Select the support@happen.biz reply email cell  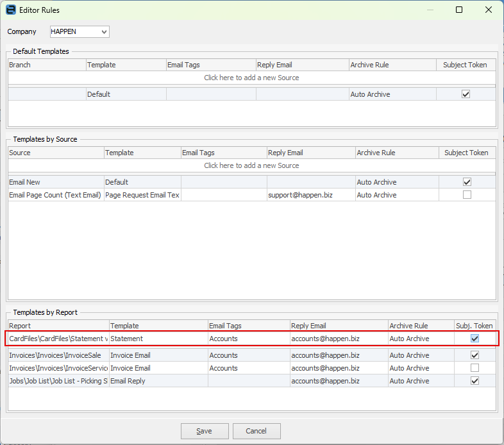pyautogui.click(x=310, y=195)
